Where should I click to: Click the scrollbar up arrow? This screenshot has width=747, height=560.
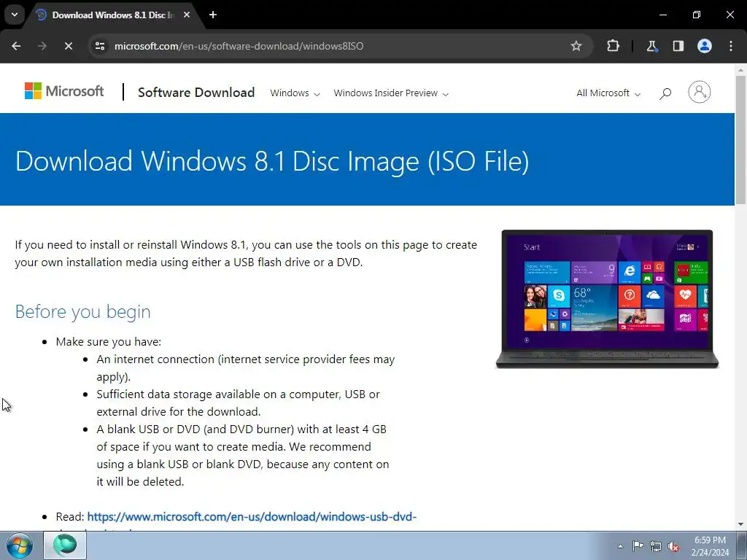(740, 69)
